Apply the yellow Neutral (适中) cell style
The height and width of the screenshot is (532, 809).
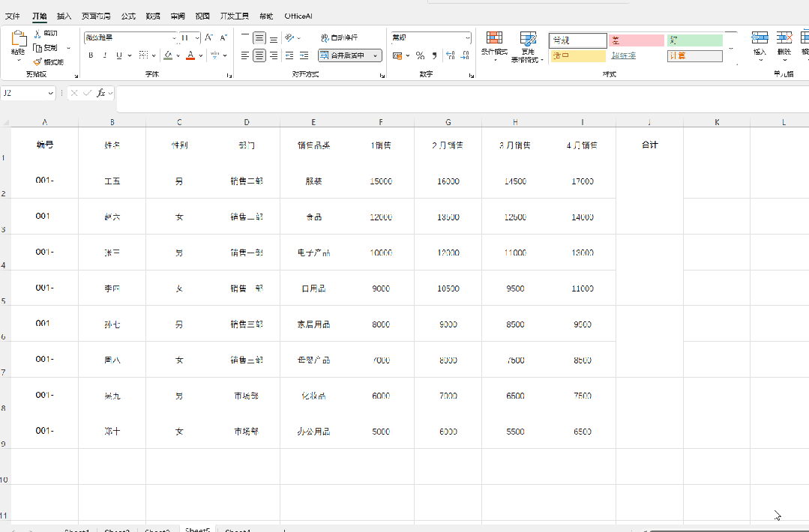coord(578,55)
